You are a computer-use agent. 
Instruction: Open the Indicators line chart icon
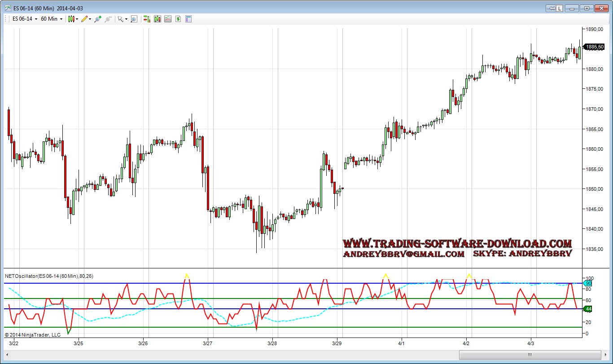[167, 19]
